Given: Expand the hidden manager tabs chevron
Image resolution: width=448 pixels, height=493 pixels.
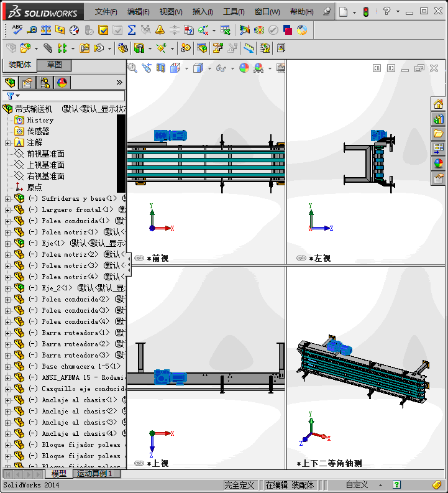Looking at the screenshot, I should pos(119,83).
